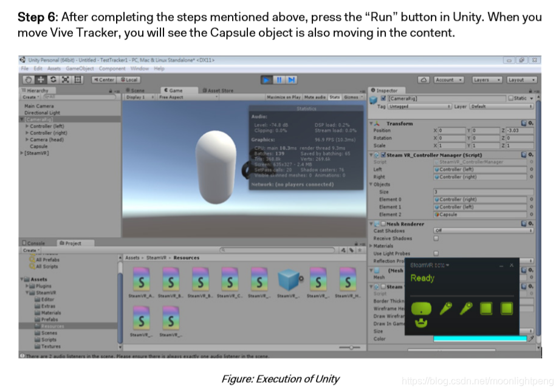Open the Component menu

click(x=112, y=69)
